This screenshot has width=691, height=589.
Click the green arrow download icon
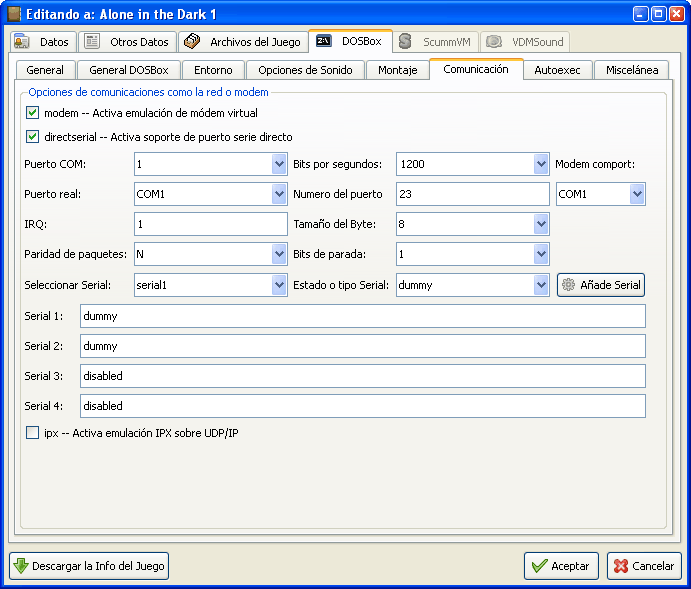(x=21, y=566)
